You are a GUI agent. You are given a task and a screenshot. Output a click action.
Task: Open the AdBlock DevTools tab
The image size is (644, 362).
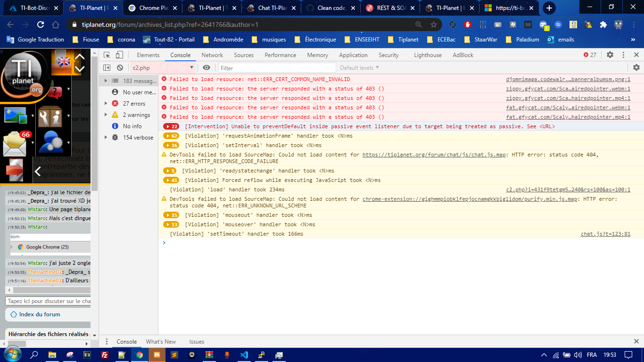pyautogui.click(x=463, y=55)
